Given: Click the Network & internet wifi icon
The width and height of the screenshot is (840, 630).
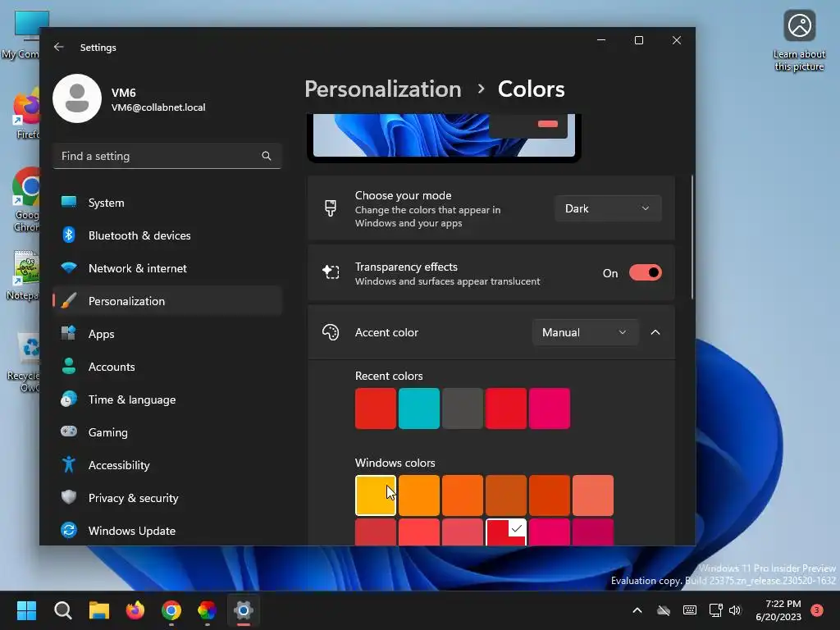Looking at the screenshot, I should tap(69, 267).
